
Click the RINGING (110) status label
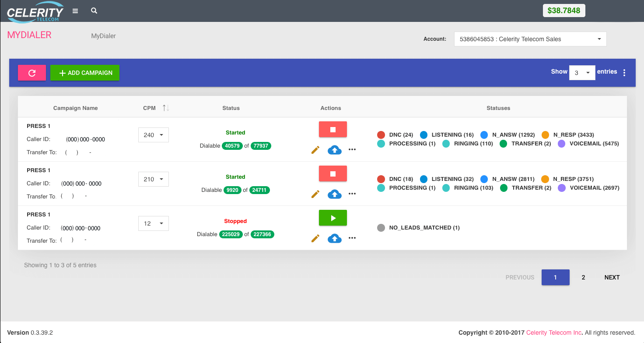coord(473,144)
